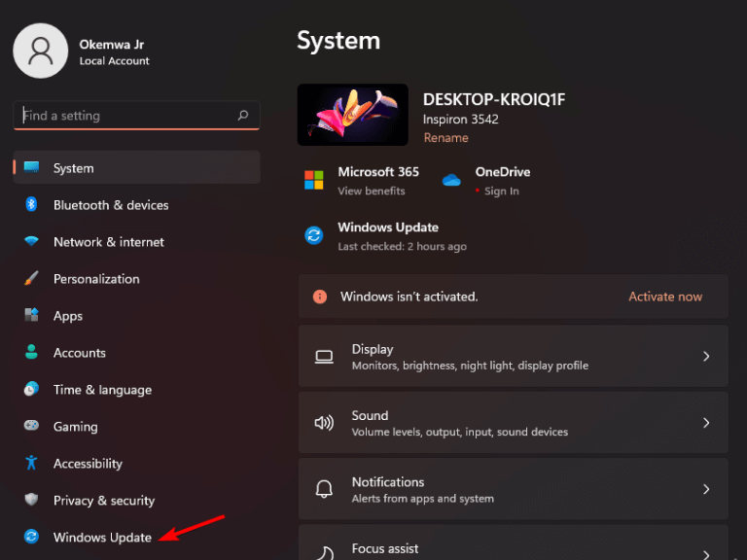This screenshot has width=747, height=560.
Task: Click the Microsoft 365 logo icon
Action: point(314,180)
